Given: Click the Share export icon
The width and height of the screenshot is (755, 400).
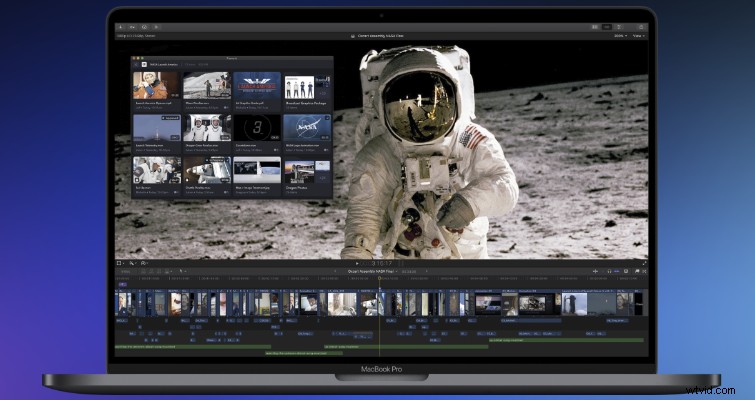Looking at the screenshot, I should coord(641,27).
